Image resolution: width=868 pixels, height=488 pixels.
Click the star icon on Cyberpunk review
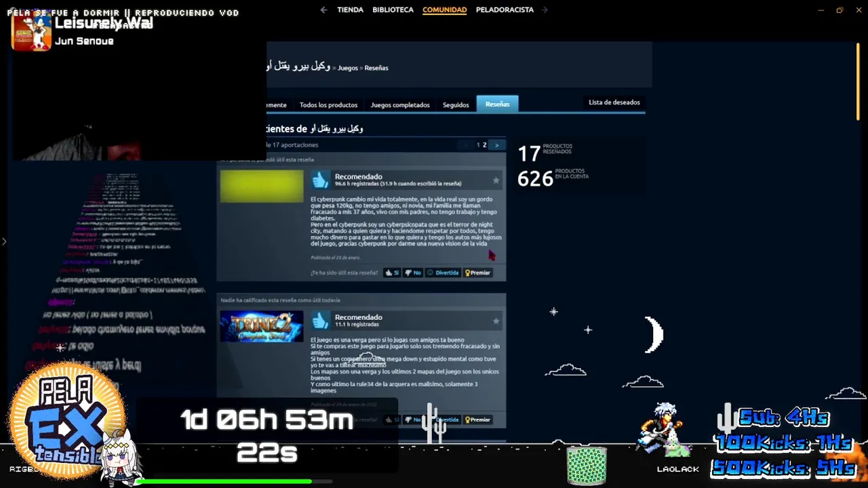click(x=496, y=180)
